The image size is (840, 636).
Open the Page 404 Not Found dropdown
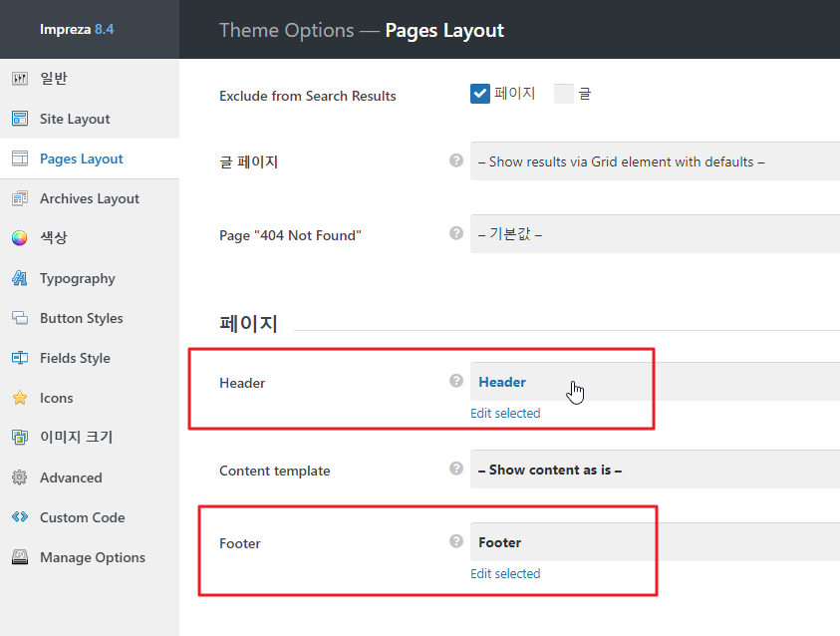[x=655, y=234]
